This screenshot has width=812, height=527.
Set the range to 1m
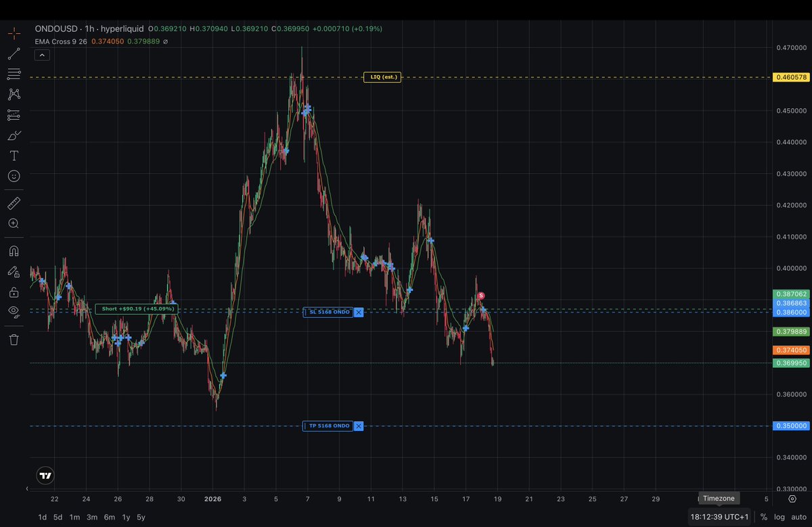click(74, 517)
